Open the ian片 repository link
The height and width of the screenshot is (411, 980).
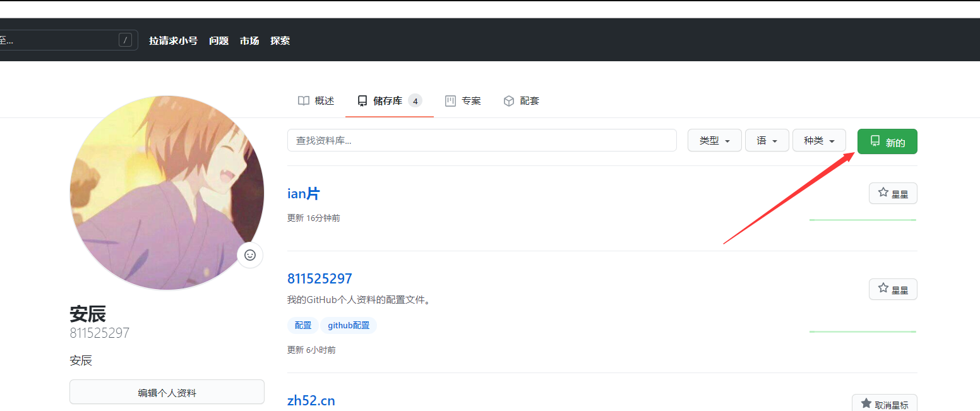[x=304, y=194]
